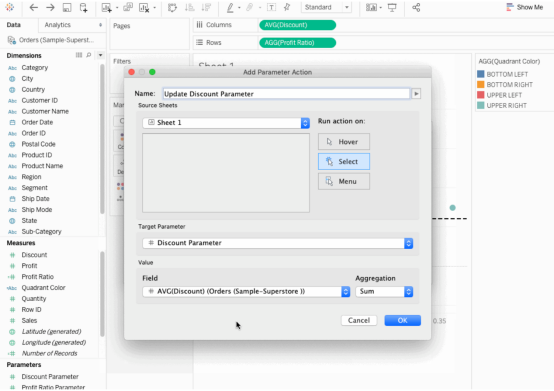Select the Ship Mode dimension
This screenshot has height=391, width=554.
(x=37, y=210)
